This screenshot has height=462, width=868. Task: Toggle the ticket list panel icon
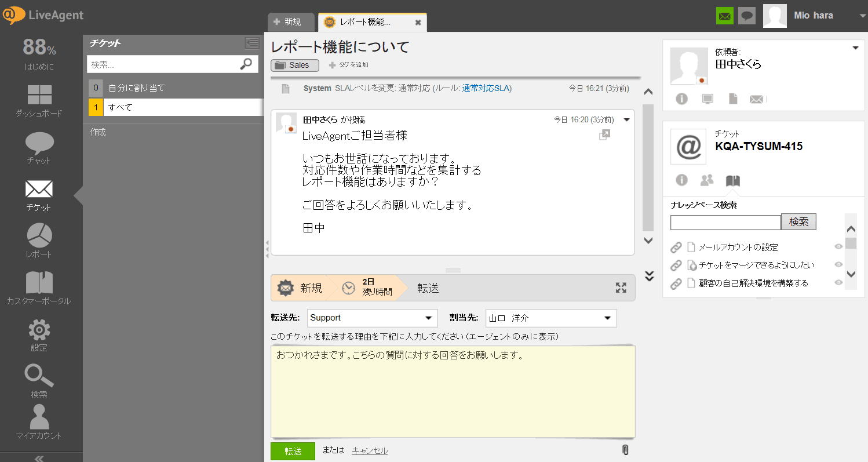(x=251, y=43)
